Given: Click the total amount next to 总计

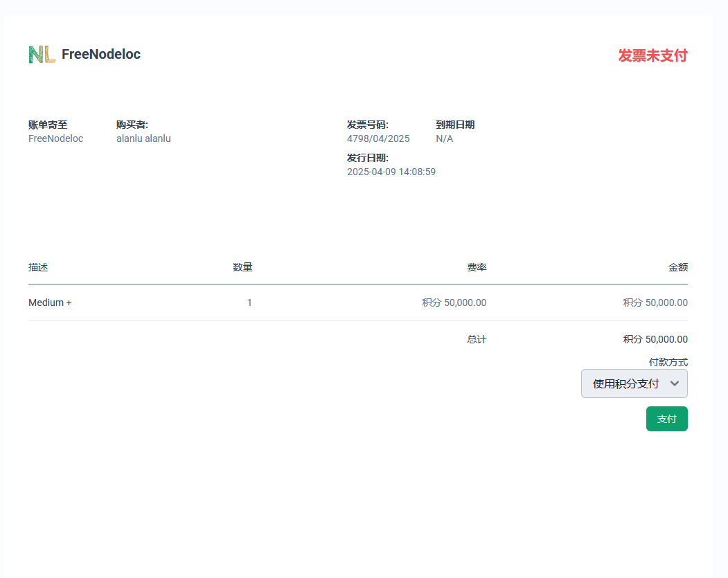Looking at the screenshot, I should tap(655, 340).
